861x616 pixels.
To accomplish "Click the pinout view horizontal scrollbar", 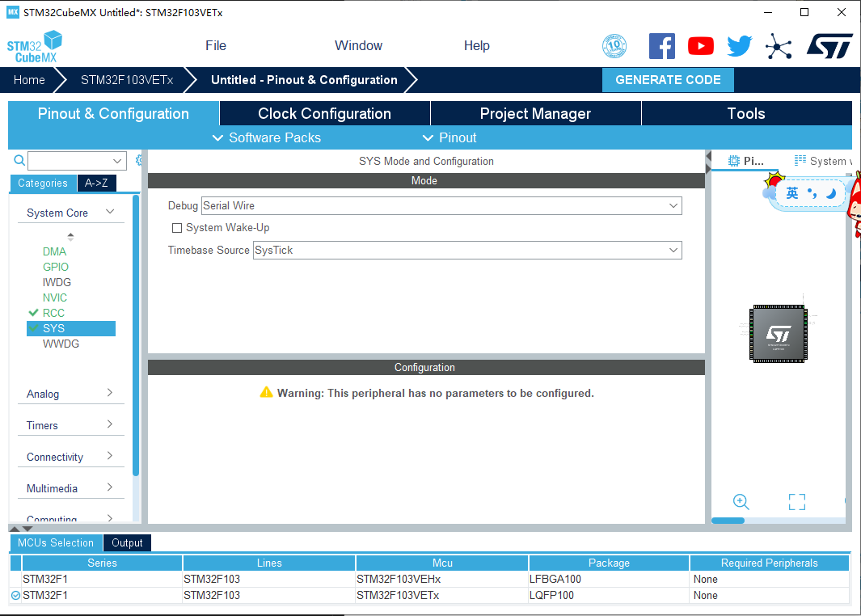I will [728, 521].
